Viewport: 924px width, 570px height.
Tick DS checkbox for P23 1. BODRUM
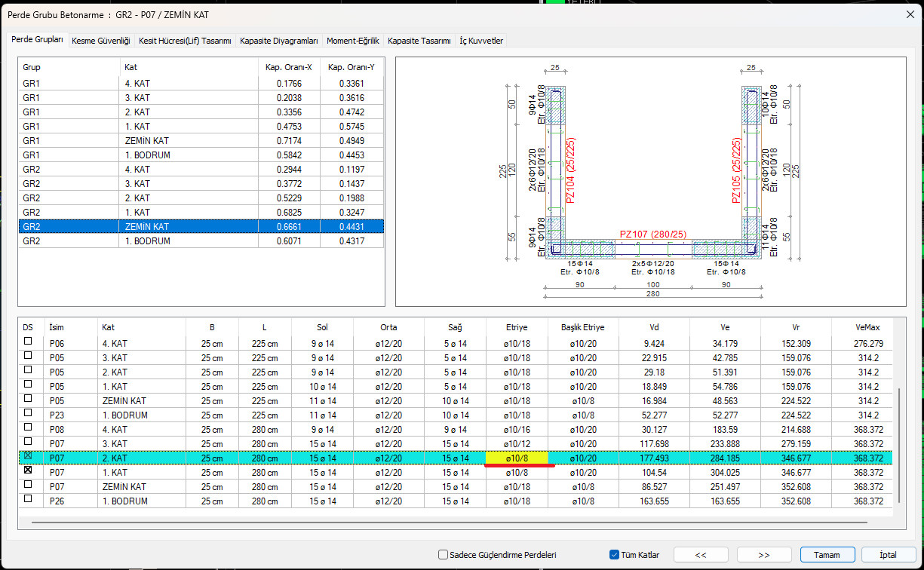coord(29,414)
